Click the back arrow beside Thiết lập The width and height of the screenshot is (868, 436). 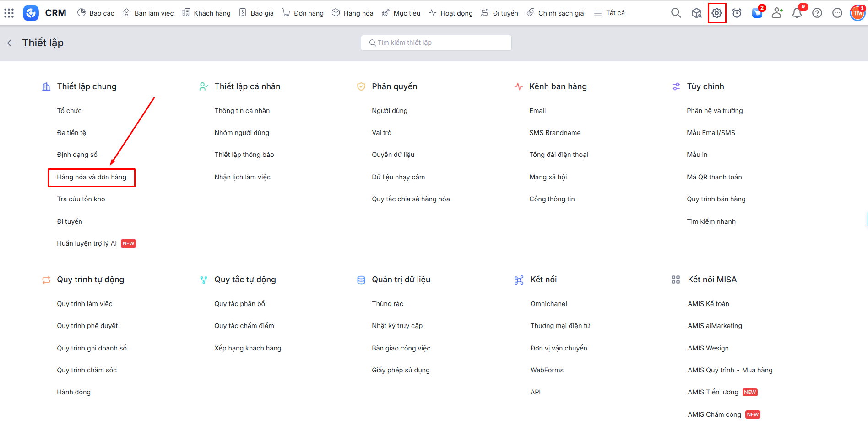11,43
